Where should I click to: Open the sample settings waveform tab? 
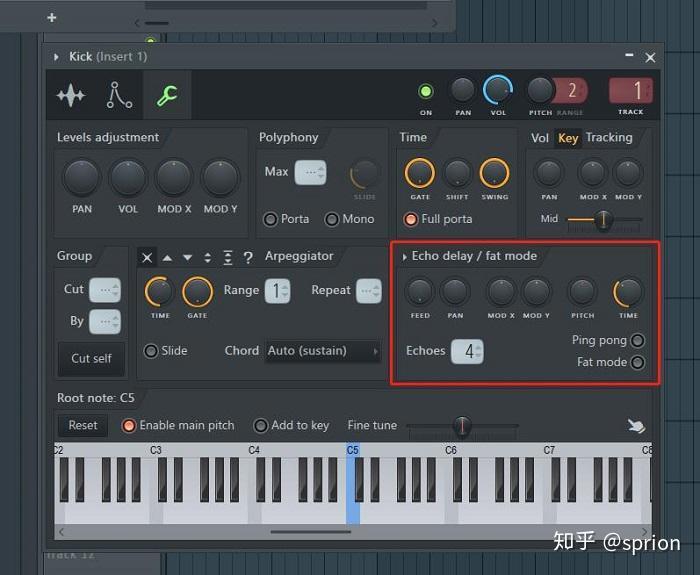click(x=71, y=95)
